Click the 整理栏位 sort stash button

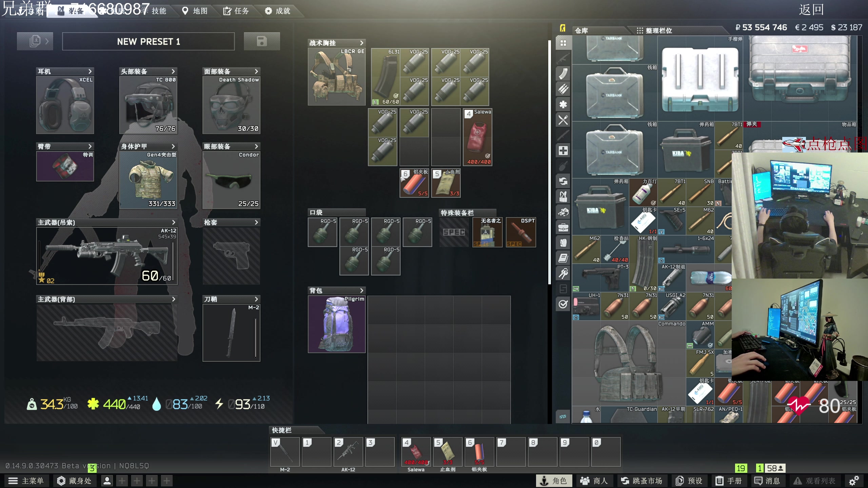click(x=654, y=30)
